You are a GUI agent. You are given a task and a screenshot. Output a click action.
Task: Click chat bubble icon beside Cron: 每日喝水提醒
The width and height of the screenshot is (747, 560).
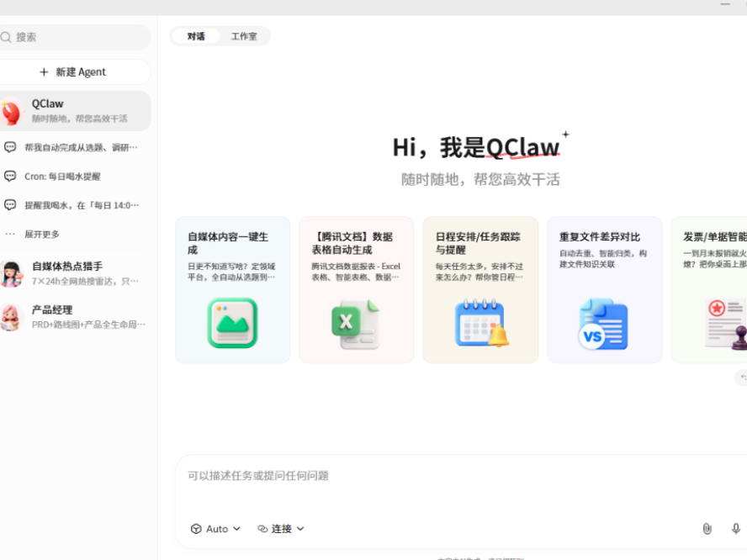[10, 177]
